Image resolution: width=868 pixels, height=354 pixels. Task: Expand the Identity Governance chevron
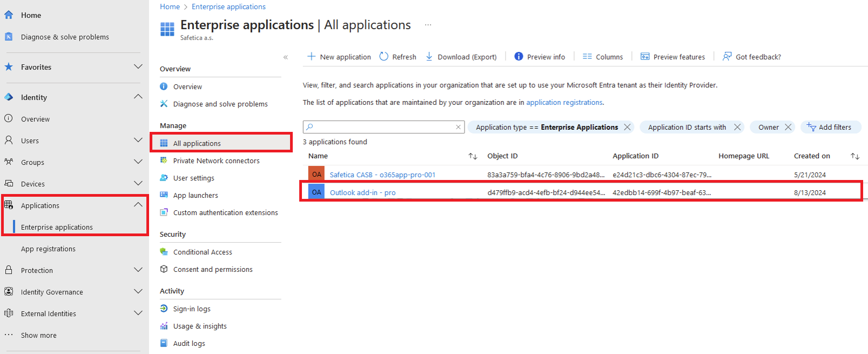(x=138, y=291)
